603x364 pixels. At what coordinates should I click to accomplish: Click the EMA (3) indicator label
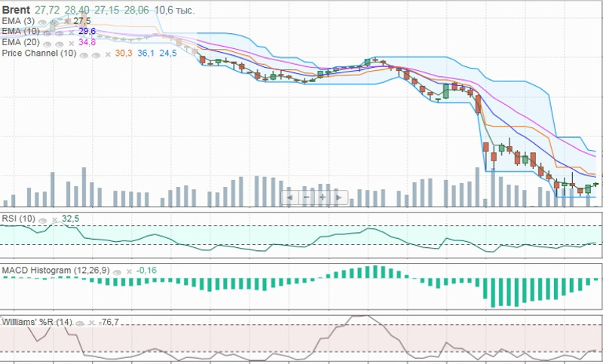(18, 21)
